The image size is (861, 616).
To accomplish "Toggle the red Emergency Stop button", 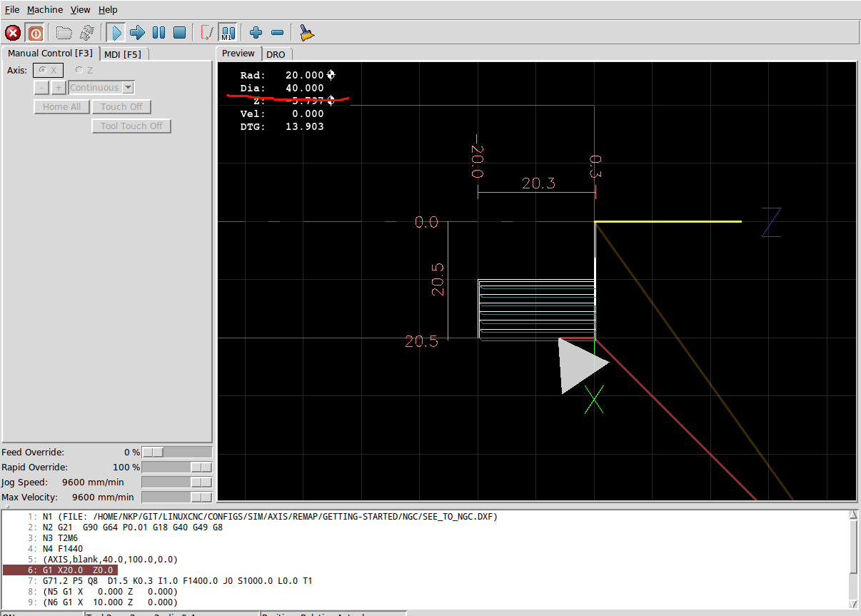I will 13,33.
